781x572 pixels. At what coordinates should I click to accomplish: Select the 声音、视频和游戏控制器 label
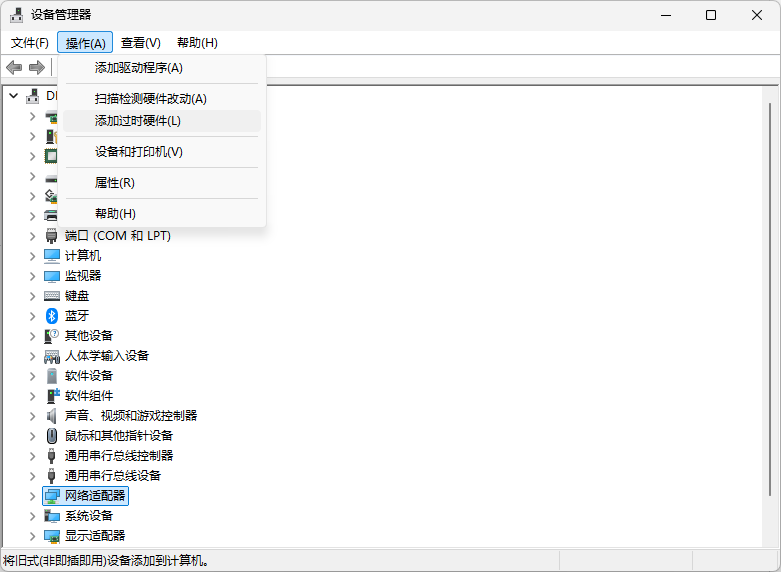tap(131, 416)
